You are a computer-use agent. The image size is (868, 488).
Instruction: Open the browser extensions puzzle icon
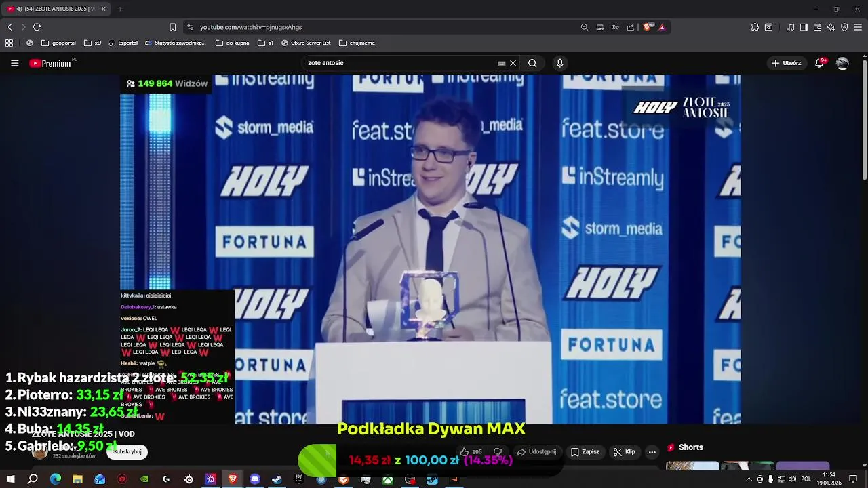pos(755,27)
